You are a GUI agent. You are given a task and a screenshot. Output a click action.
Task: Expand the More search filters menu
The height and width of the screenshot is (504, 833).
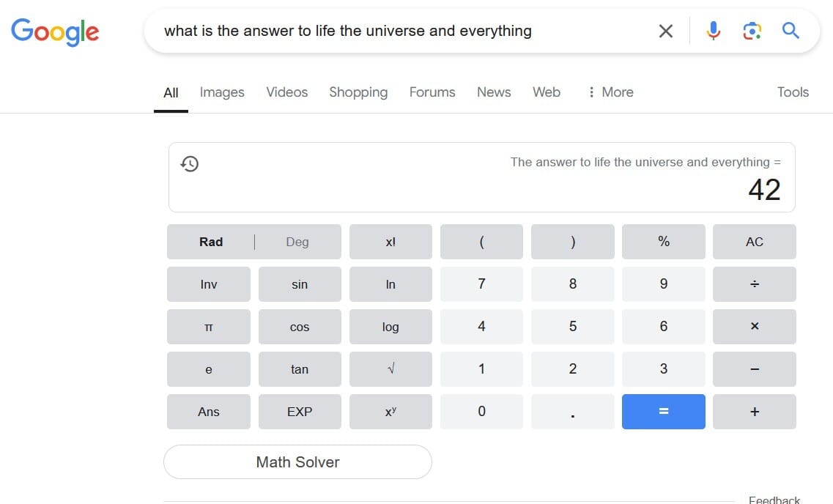point(610,92)
